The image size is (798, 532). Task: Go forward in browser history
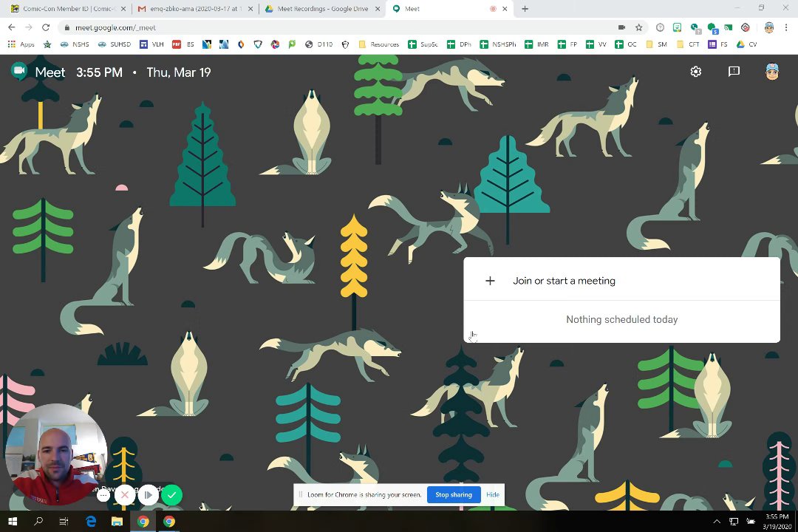pos(29,27)
